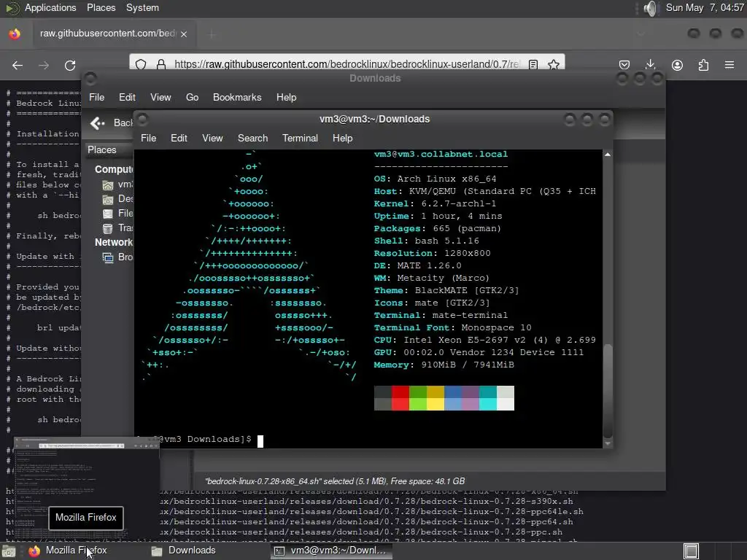This screenshot has width=747, height=560.
Task: Click the workspace switcher square
Action: click(x=691, y=551)
